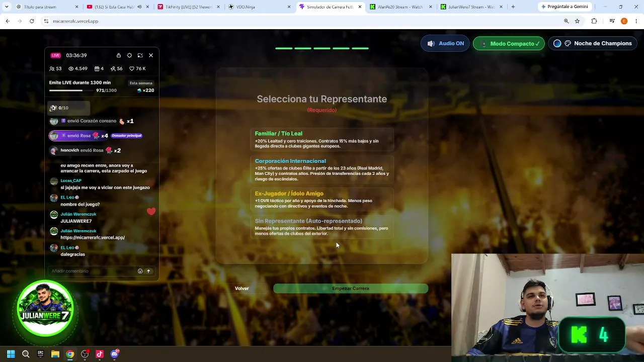Click the gift icon showing 4
The height and width of the screenshot is (362, 644).
97,69
